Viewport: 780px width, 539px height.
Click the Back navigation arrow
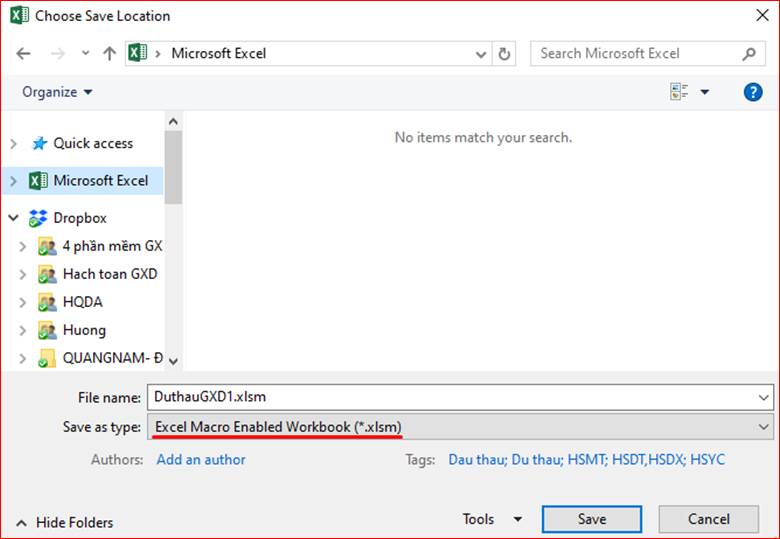coord(24,54)
